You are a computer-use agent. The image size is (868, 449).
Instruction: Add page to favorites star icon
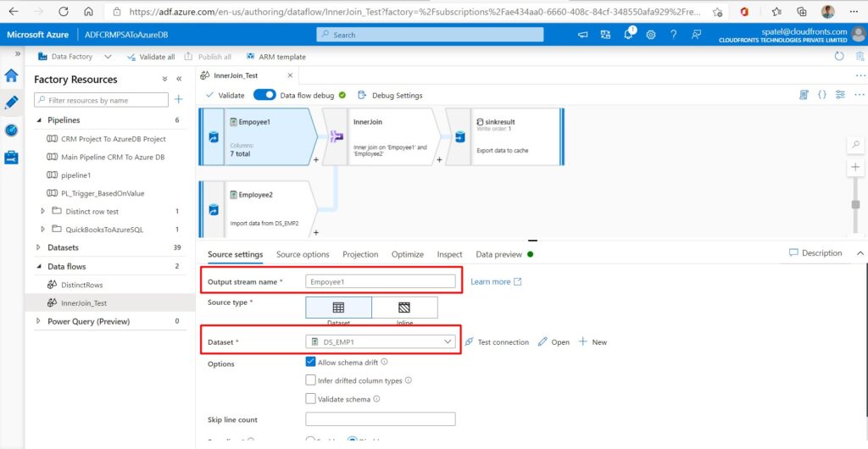[717, 12]
